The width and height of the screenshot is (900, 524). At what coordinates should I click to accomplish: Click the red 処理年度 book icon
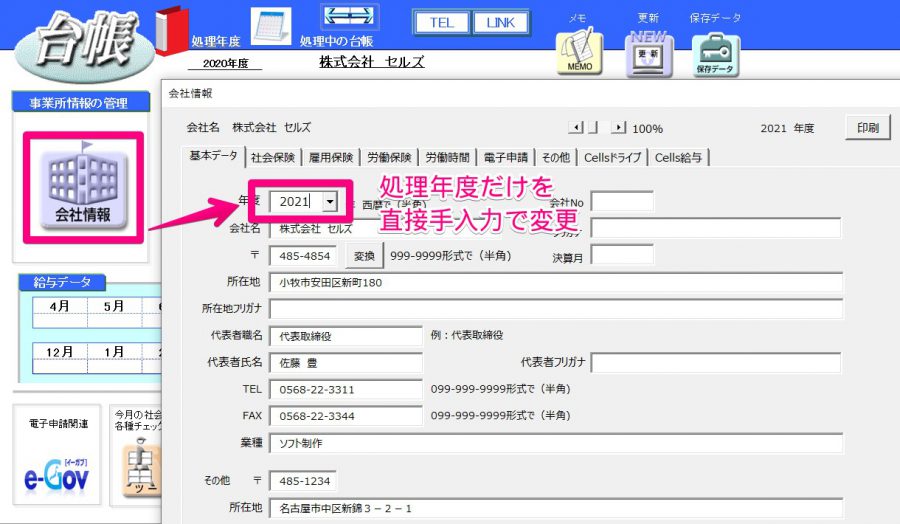172,32
